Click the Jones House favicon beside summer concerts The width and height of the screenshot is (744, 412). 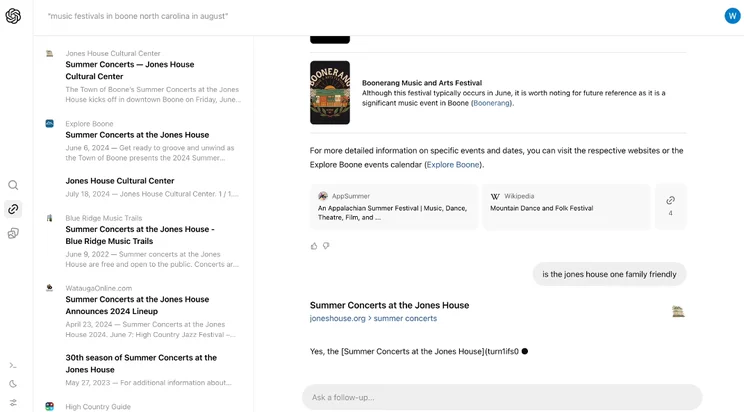click(678, 311)
